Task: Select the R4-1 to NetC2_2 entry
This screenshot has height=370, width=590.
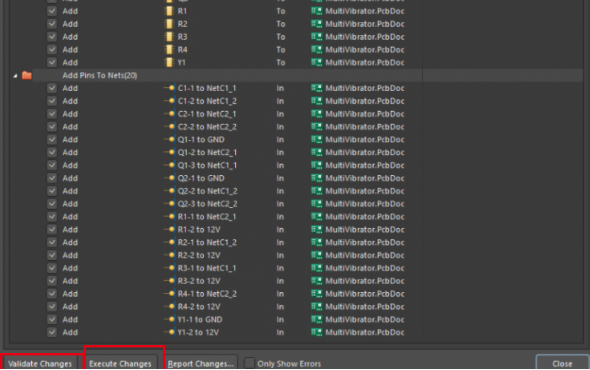Action: pos(207,294)
